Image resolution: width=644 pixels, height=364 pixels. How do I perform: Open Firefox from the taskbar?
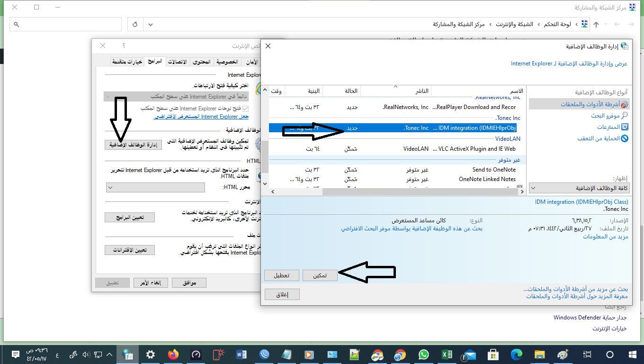pos(173,354)
